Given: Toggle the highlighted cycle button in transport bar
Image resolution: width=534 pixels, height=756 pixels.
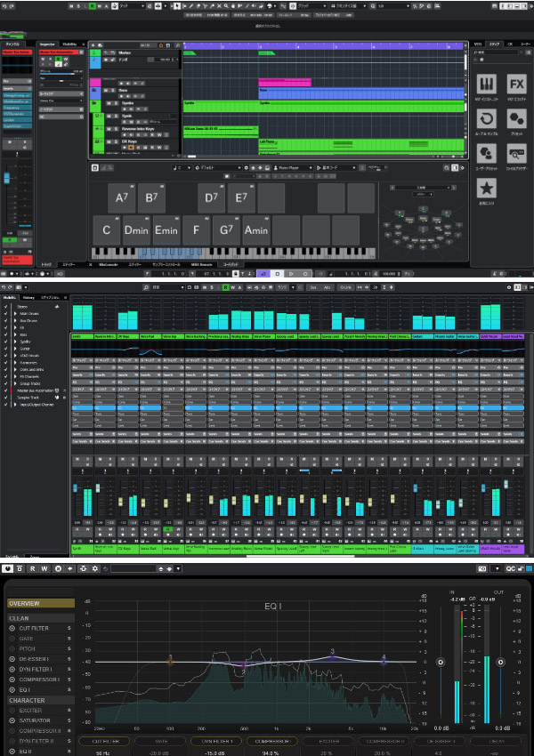Looking at the screenshot, I should [x=263, y=273].
